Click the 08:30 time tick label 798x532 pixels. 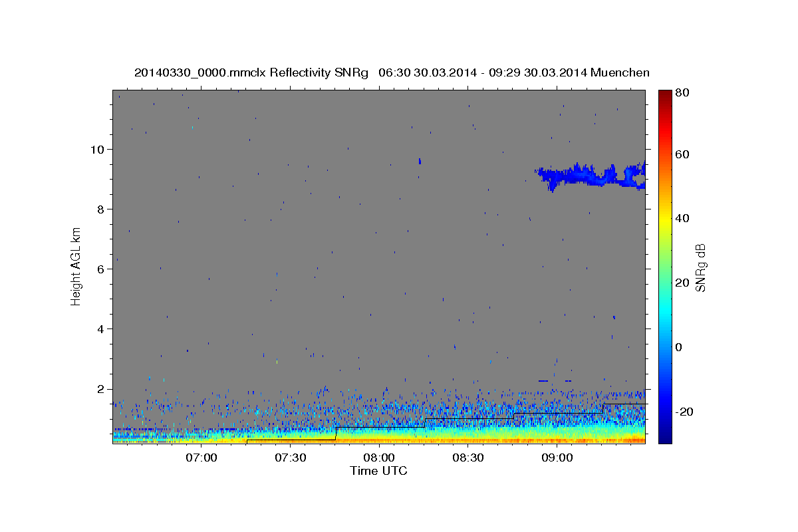point(468,458)
